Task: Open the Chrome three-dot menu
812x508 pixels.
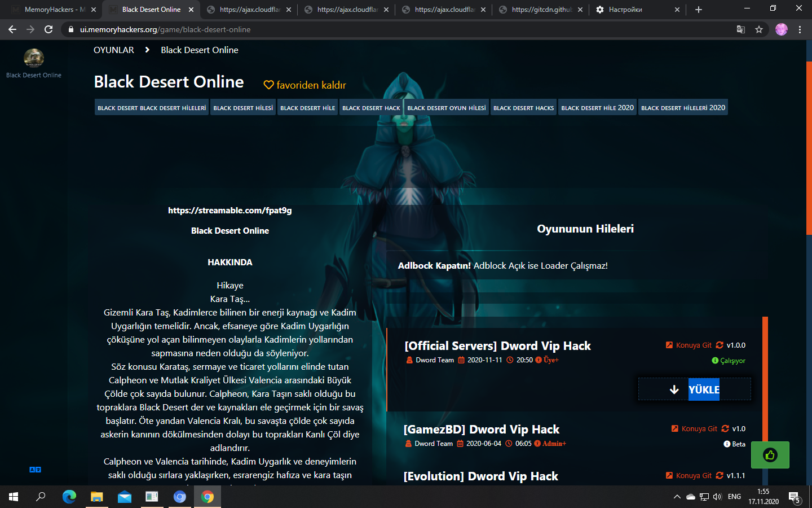Action: (x=800, y=29)
